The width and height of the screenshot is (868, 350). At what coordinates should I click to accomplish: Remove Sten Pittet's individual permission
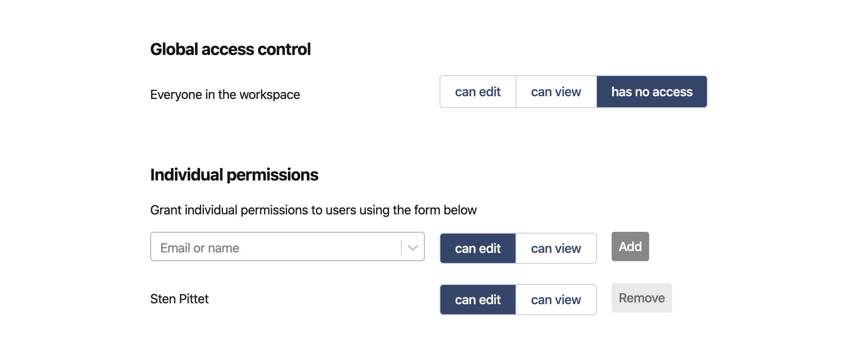coord(641,298)
